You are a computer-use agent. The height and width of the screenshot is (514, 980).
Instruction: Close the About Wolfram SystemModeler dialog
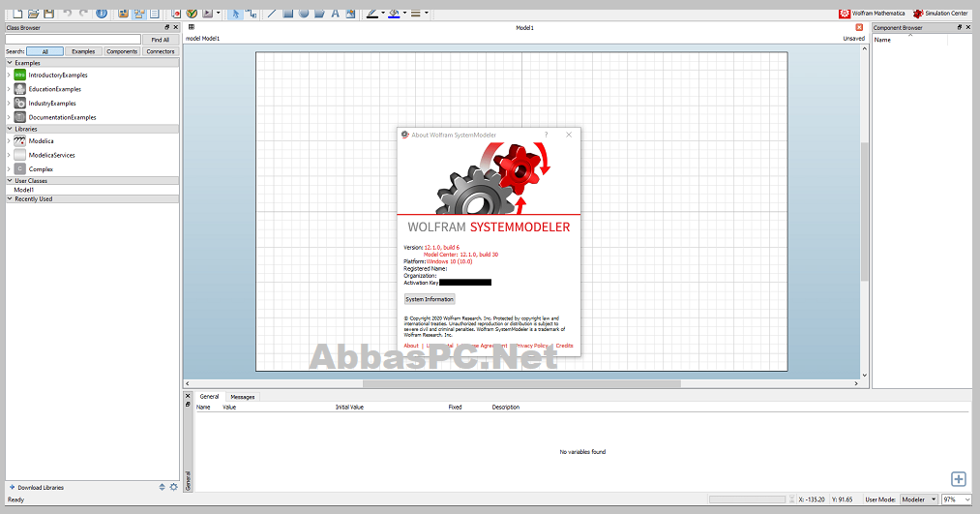[x=569, y=135]
